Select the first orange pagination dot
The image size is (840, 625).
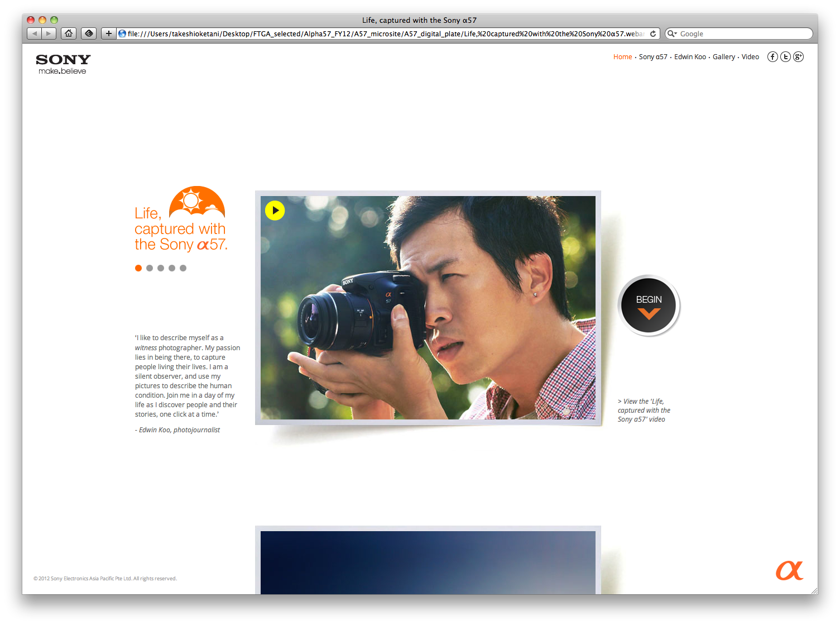(138, 268)
